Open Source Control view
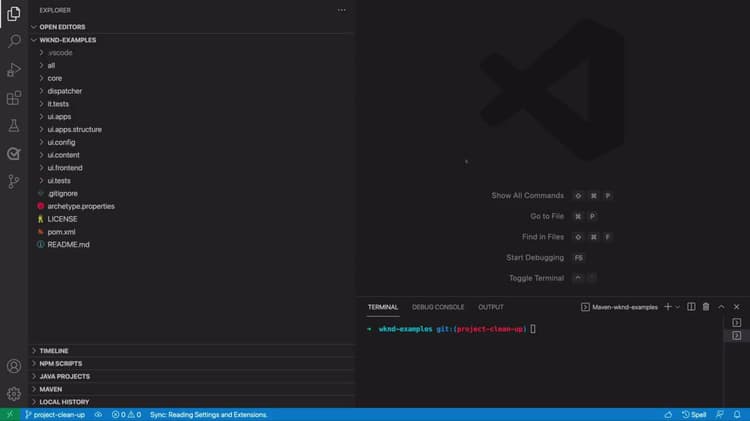Viewport: 750px width, 421px height. [14, 181]
